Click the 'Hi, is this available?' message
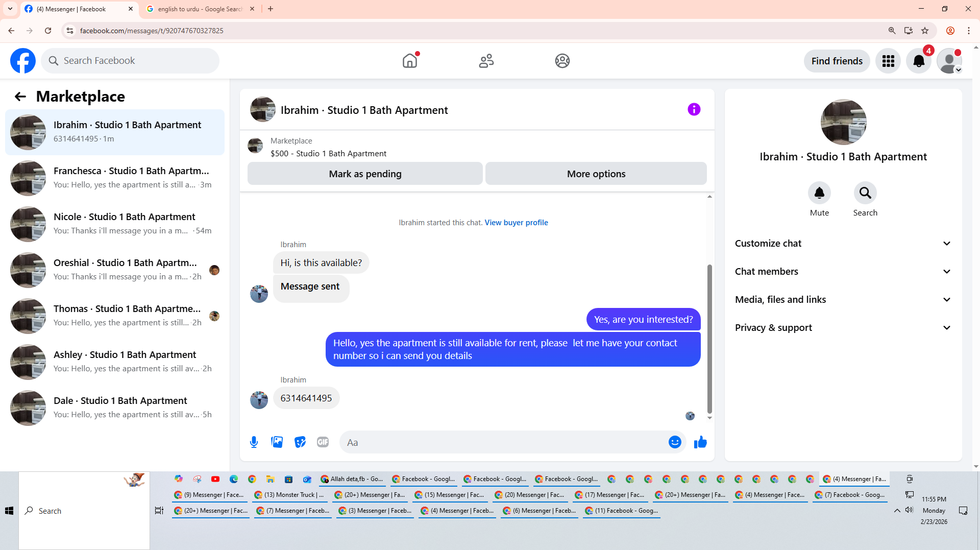Image resolution: width=980 pixels, height=550 pixels. coord(321,263)
